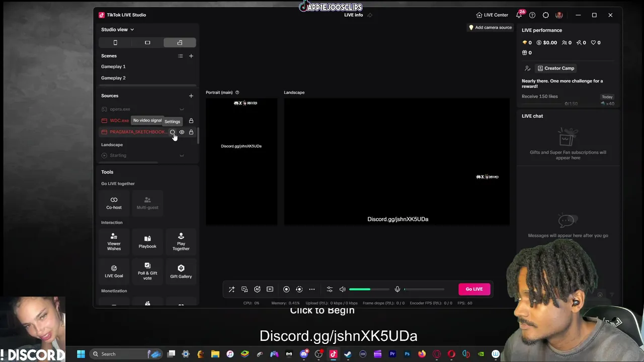Screen dimensions: 644x362
Task: Open the AI hexagon tool icon
Action: point(257,289)
